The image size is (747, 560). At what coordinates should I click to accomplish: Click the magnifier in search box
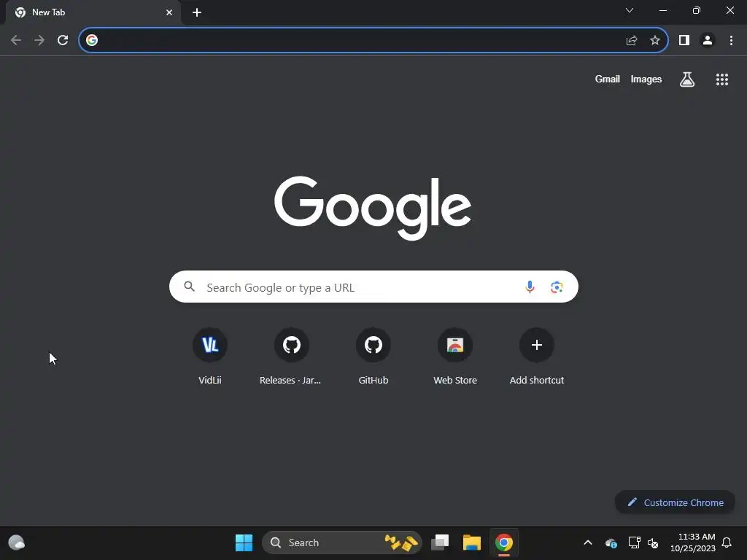pos(189,287)
